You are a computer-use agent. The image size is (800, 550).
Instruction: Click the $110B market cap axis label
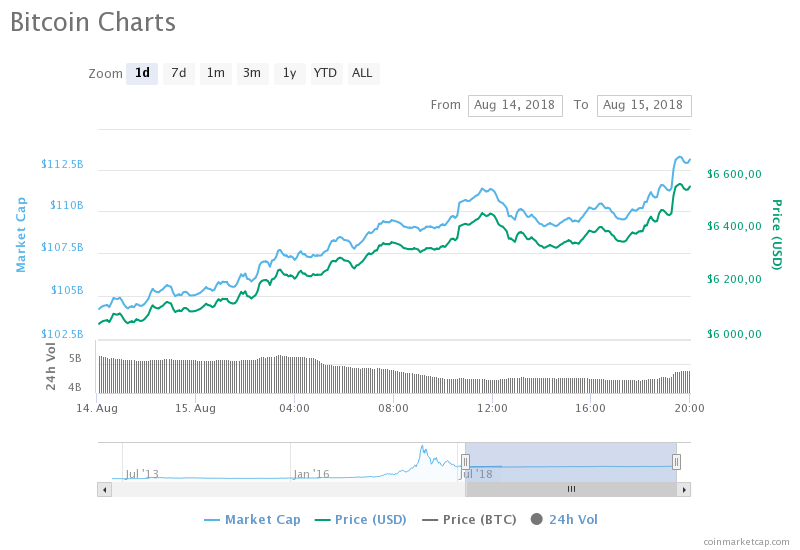point(66,205)
